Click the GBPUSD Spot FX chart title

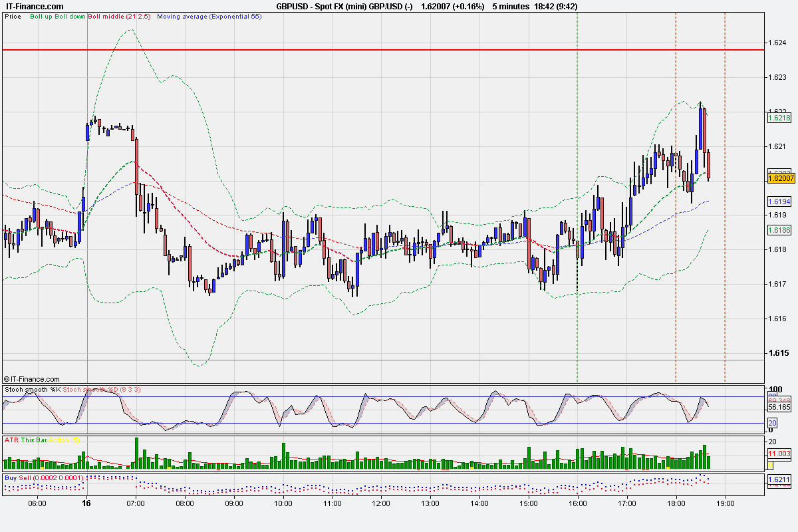[x=346, y=6]
